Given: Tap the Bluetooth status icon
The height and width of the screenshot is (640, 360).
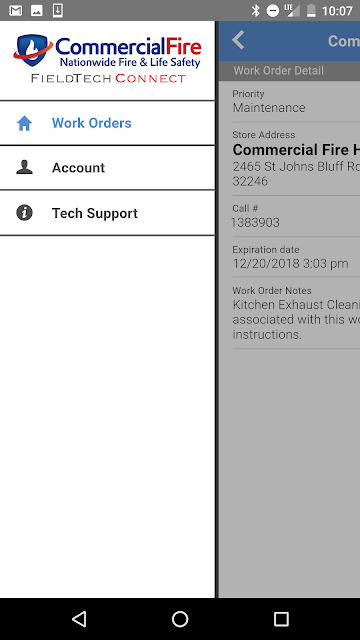Looking at the screenshot, I should 256,11.
